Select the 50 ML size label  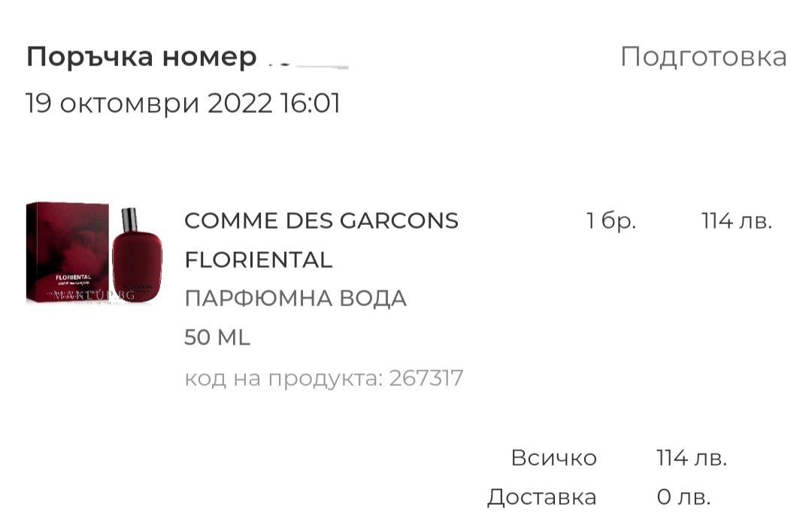point(217,338)
